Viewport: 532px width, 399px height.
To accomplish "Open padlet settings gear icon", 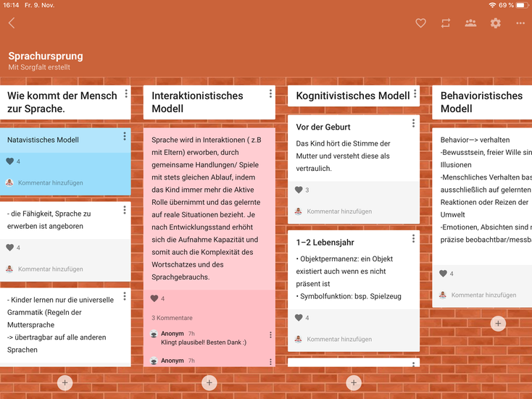I will 495,23.
